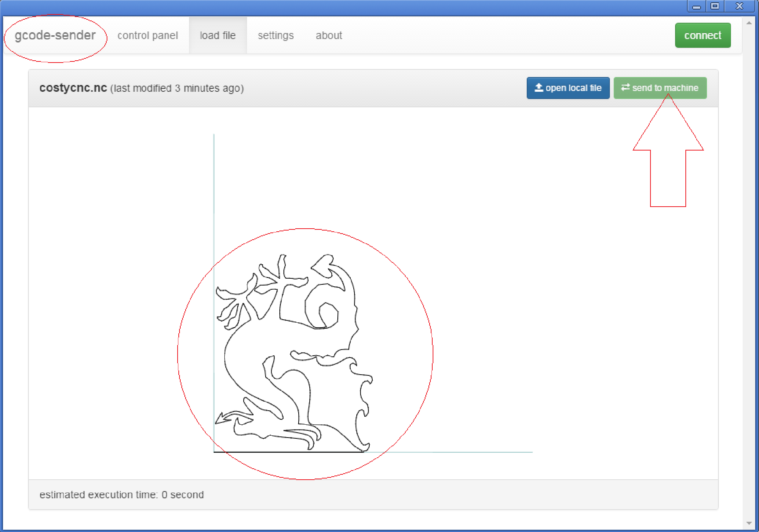Open the about tab
The image size is (759, 532).
pyautogui.click(x=329, y=35)
